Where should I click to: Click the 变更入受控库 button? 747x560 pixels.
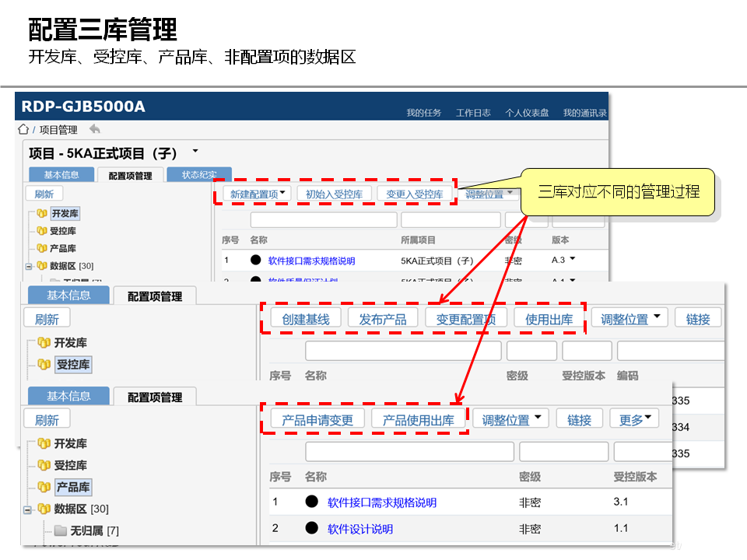coord(415,194)
